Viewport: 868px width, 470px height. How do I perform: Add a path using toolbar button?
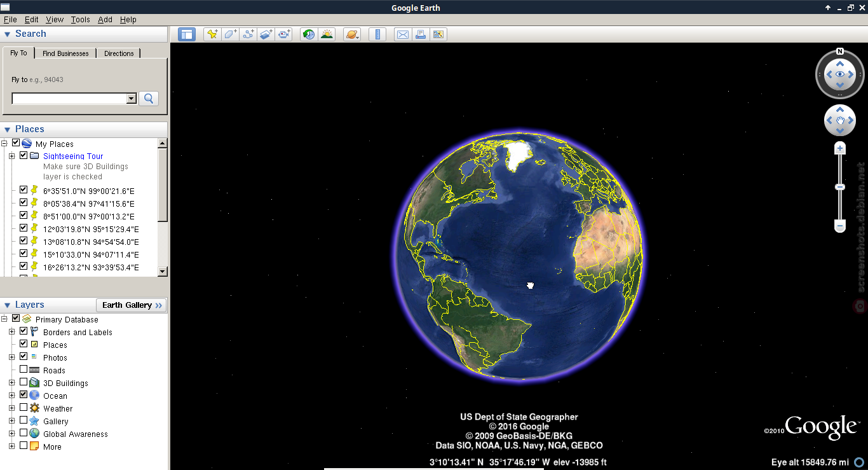(248, 34)
